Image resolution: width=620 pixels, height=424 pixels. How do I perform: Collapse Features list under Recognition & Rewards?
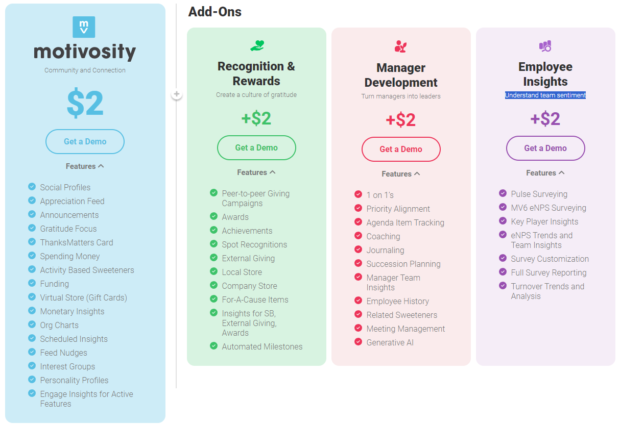tap(256, 172)
